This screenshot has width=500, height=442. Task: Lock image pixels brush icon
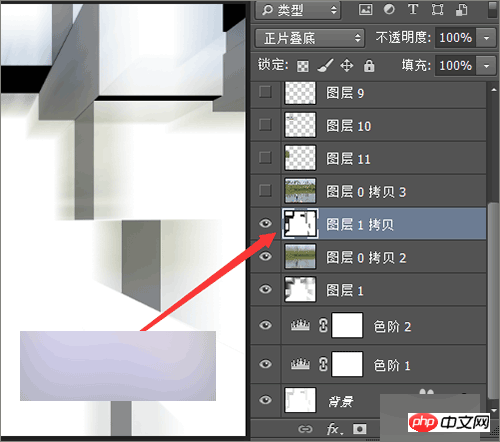pos(325,65)
